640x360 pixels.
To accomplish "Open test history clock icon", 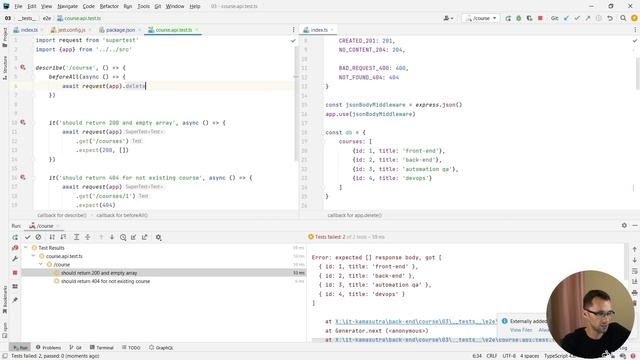I will click(123, 237).
